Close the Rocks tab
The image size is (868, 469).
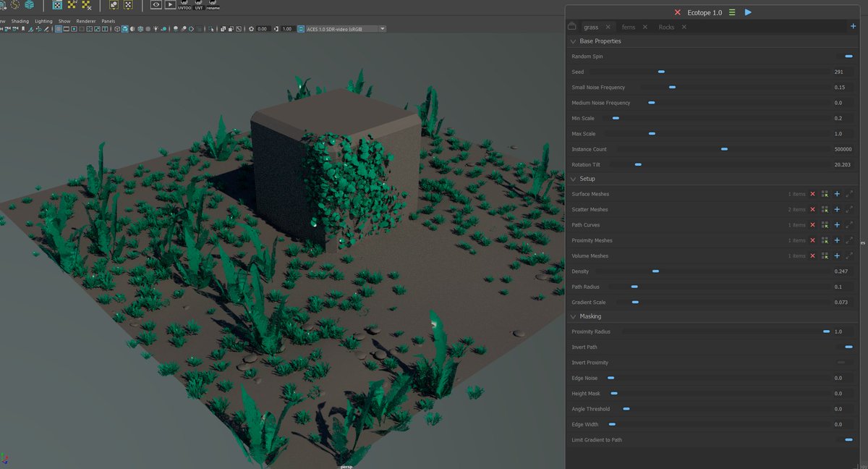click(684, 27)
